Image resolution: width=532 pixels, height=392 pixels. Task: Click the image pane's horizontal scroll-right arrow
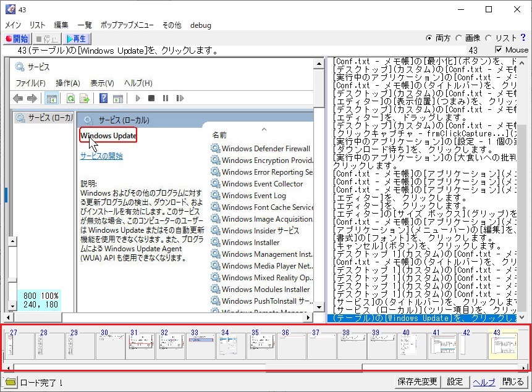308,317
